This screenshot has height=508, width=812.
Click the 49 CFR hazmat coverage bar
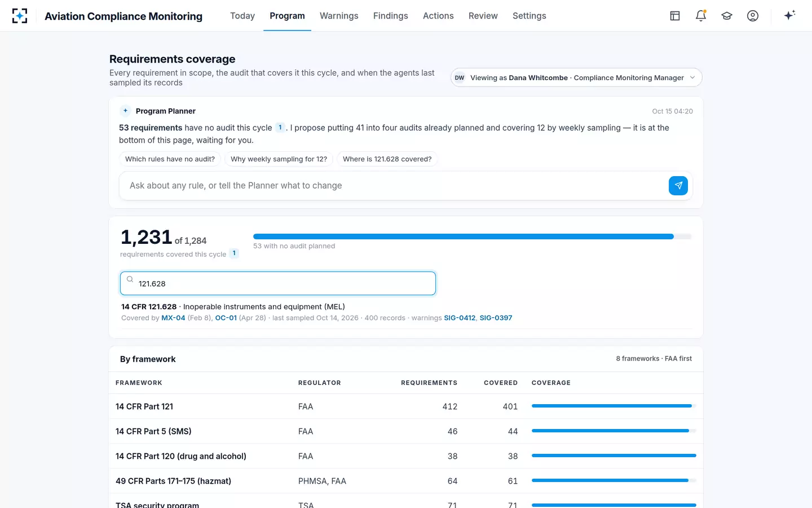[614, 480]
